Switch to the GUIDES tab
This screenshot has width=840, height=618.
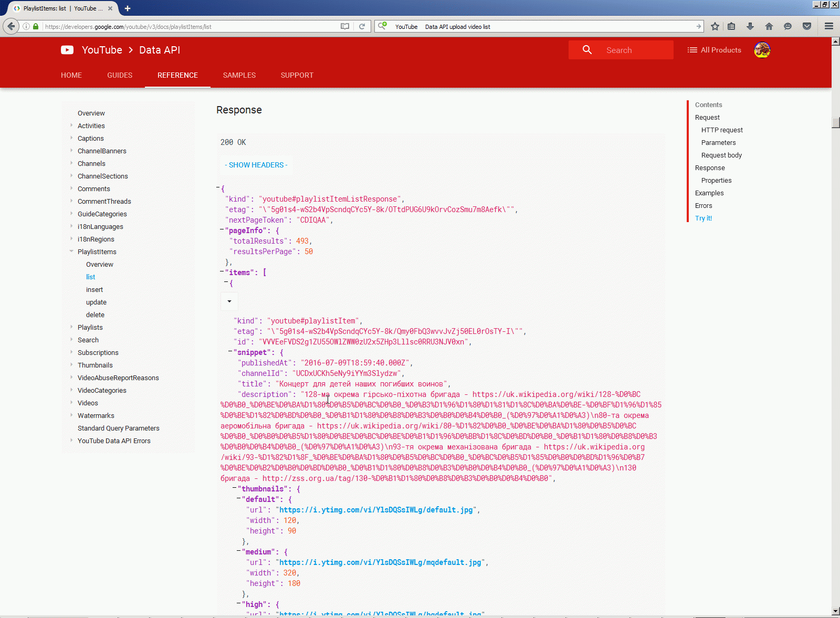coord(120,75)
